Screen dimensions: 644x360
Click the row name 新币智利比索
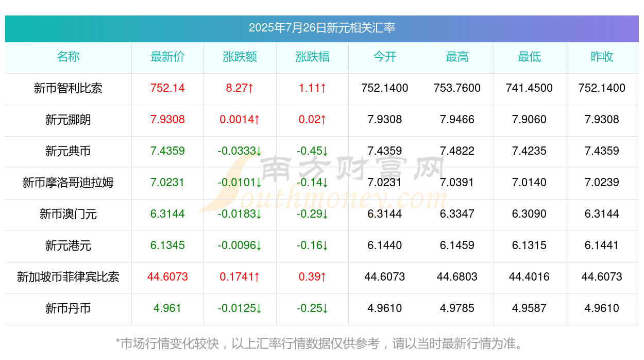(68, 88)
